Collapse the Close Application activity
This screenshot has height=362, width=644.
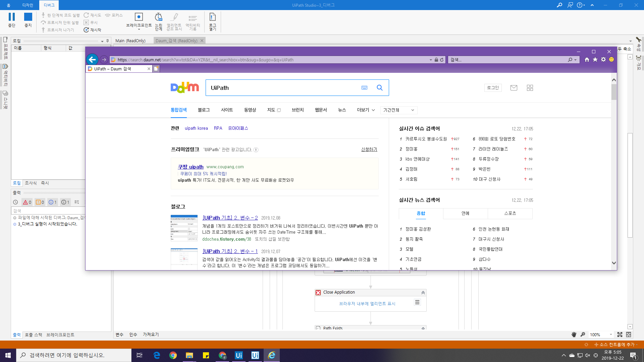pos(423,293)
